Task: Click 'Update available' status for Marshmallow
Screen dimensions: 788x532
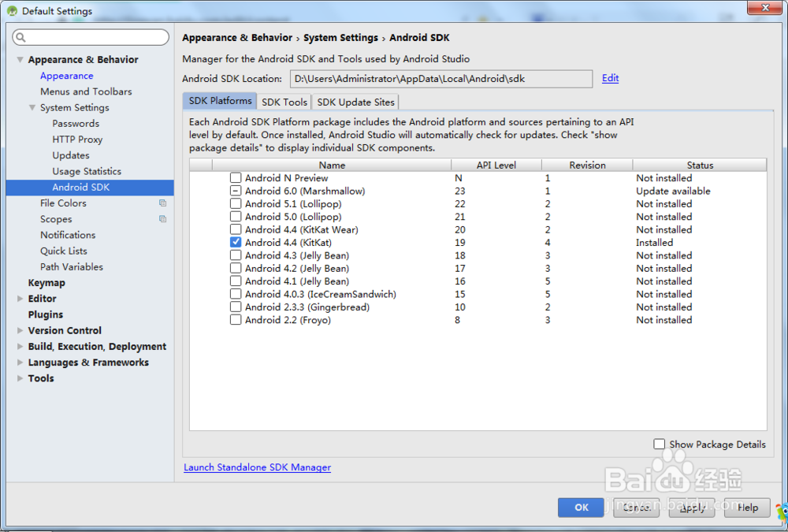Action: (x=674, y=191)
